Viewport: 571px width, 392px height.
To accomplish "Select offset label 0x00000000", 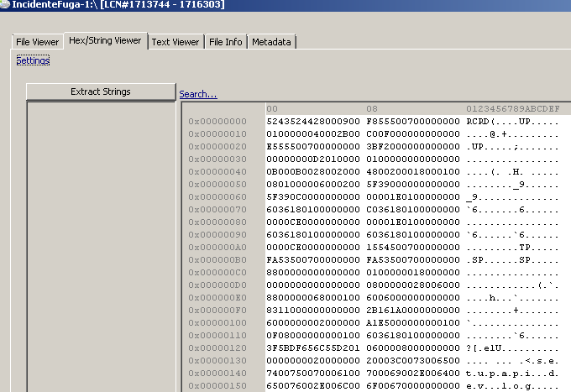I will tap(217, 122).
